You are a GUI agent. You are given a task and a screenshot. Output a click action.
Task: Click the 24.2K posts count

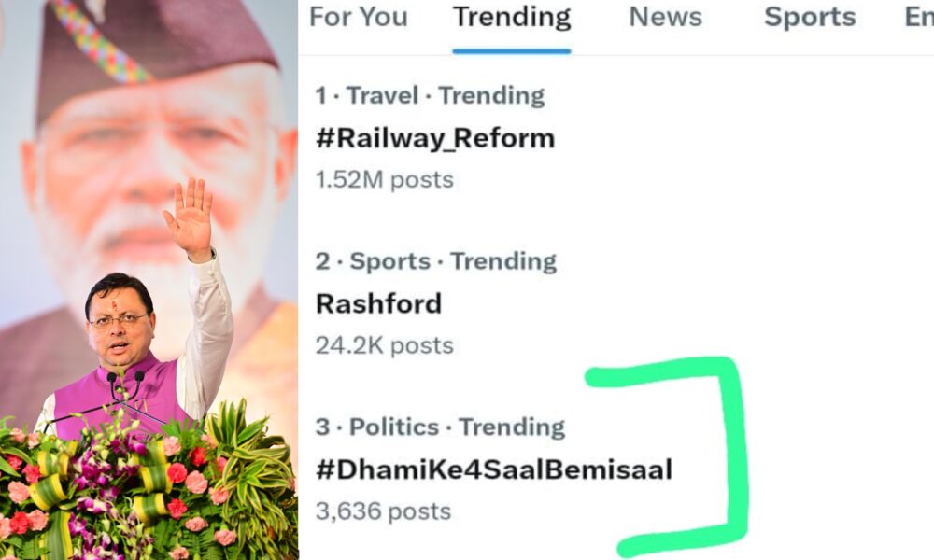click(x=384, y=345)
